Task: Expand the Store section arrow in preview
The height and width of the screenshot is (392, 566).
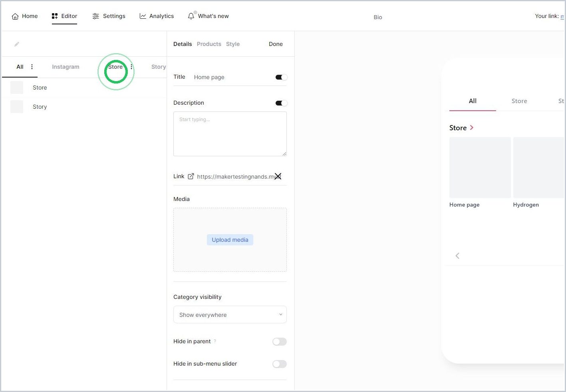Action: pos(472,127)
